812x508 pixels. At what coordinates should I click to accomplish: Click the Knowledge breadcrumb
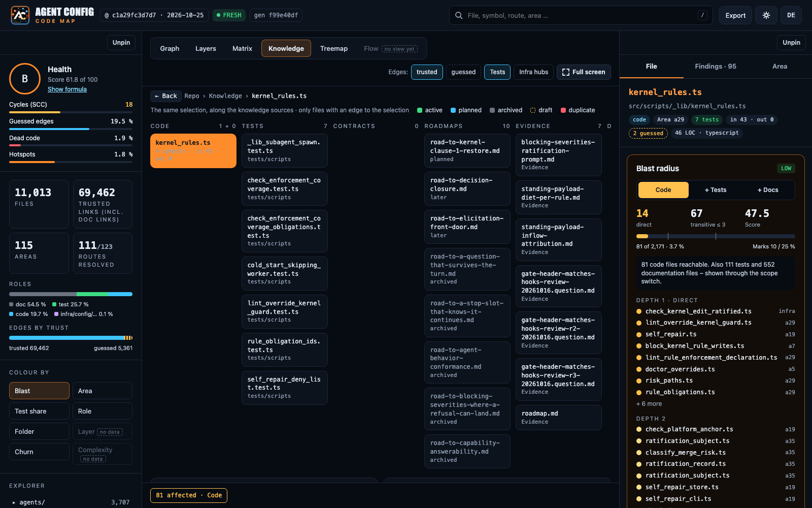pos(225,96)
